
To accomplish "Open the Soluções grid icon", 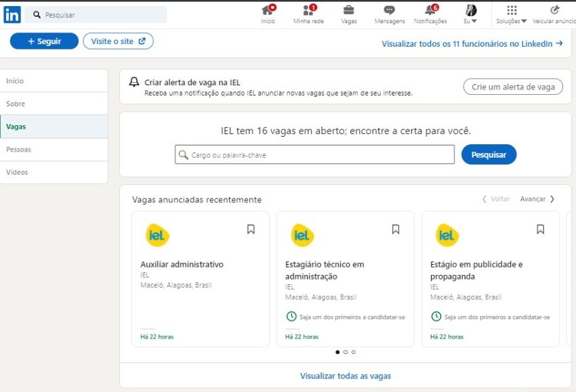I will (x=512, y=10).
